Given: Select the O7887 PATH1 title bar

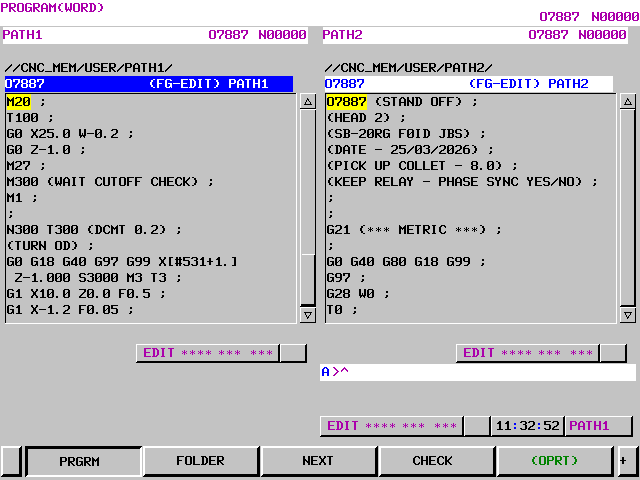Looking at the screenshot, I should point(148,84).
